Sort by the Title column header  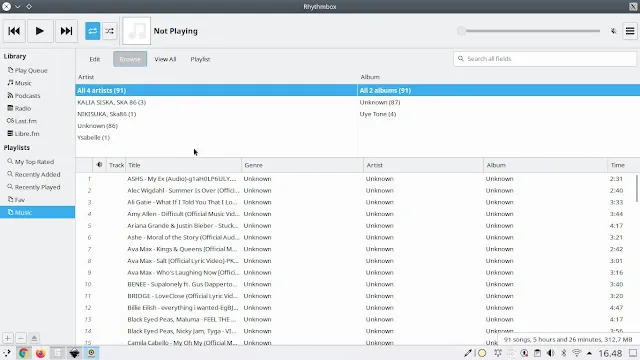click(x=184, y=165)
